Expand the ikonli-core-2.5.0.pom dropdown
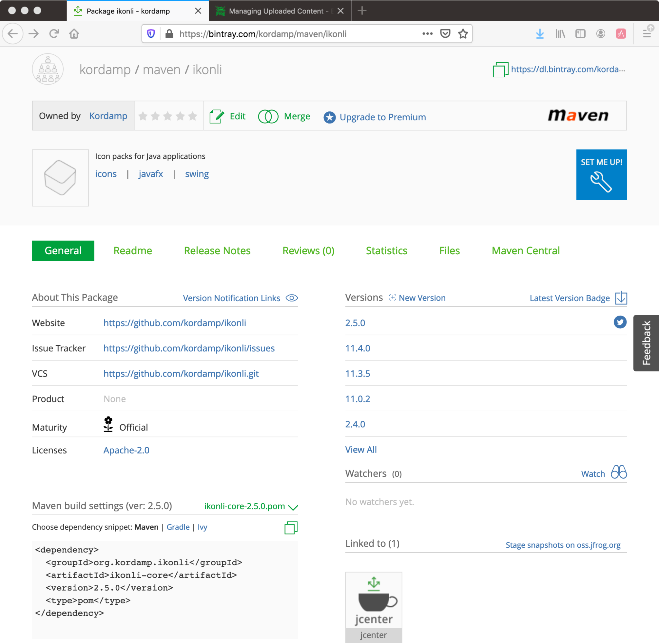Viewport: 659px width, 644px height. (x=293, y=507)
